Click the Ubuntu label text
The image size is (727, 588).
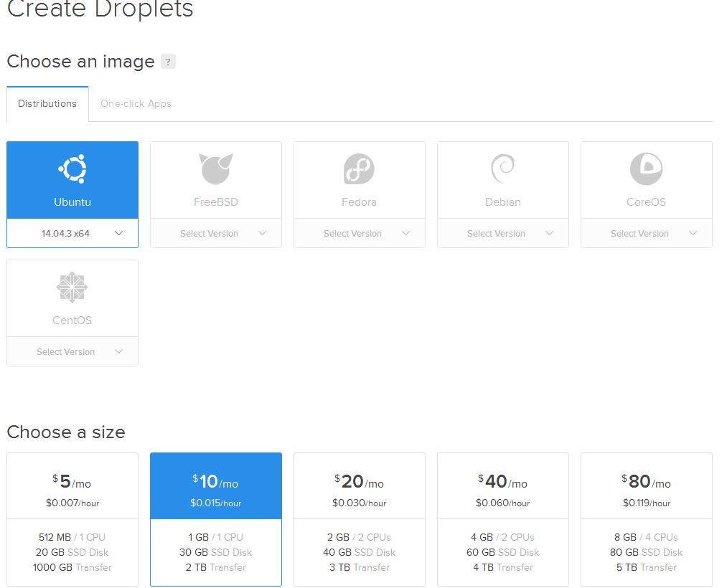(72, 202)
